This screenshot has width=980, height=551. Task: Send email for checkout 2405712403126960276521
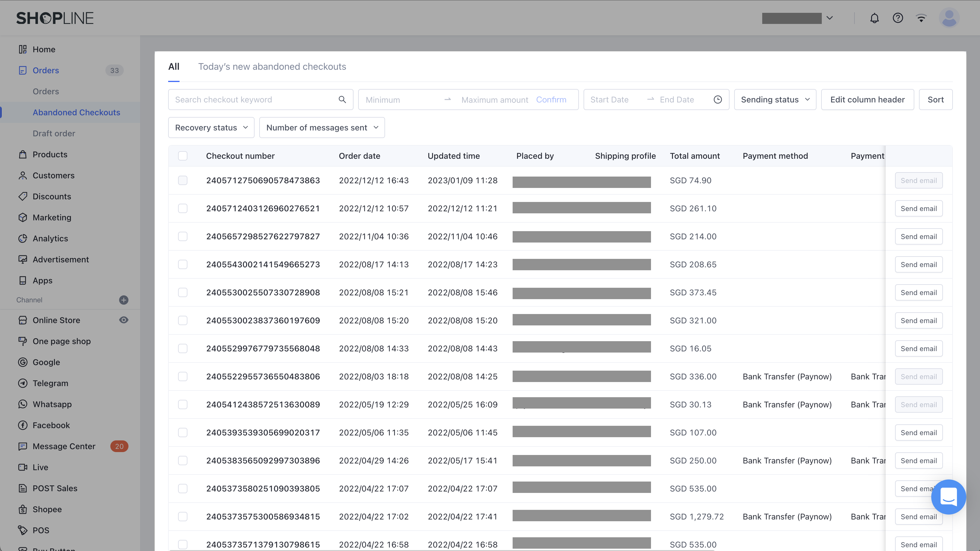tap(918, 208)
